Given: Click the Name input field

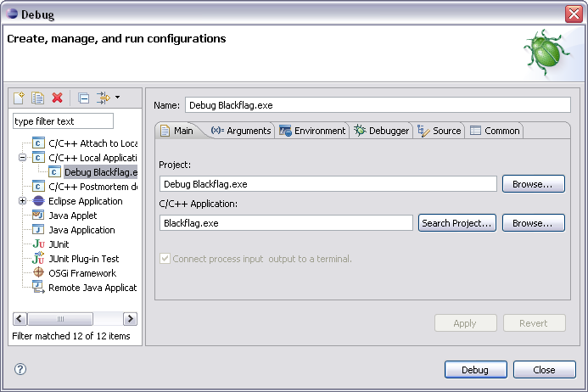Looking at the screenshot, I should (378, 105).
